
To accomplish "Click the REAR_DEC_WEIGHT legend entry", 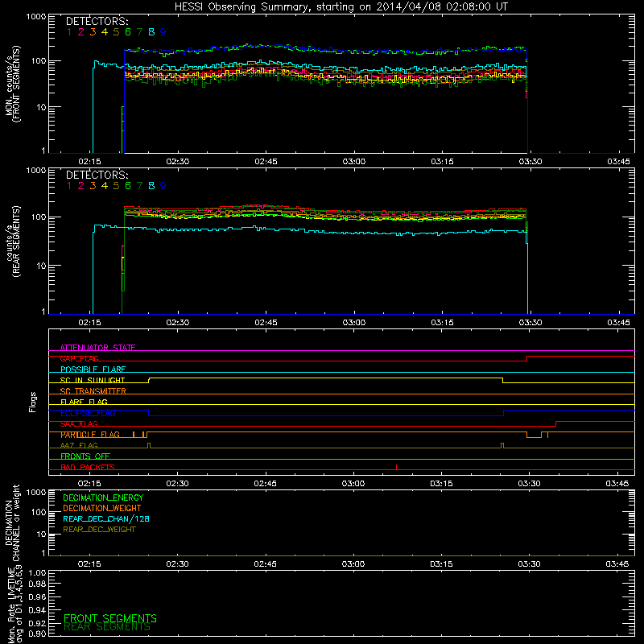I will click(x=99, y=530).
